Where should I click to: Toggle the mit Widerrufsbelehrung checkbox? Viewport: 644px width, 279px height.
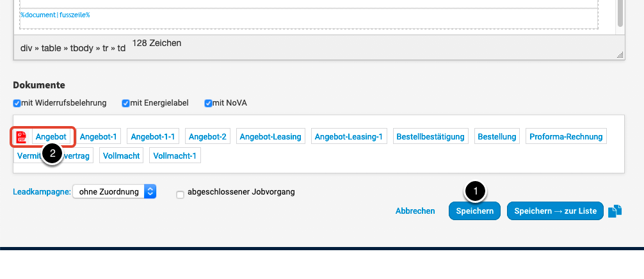pyautogui.click(x=17, y=103)
